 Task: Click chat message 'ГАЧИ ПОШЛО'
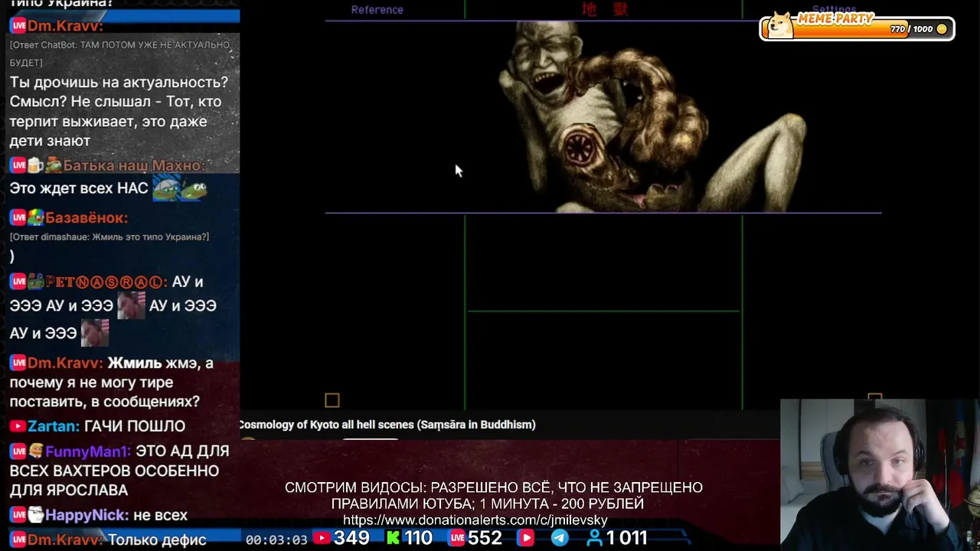click(135, 426)
